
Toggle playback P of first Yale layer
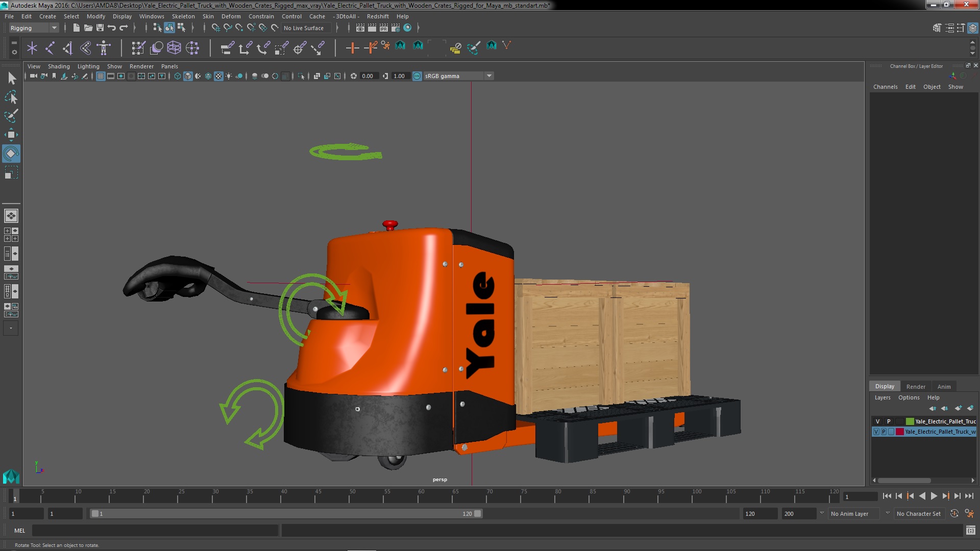coord(888,421)
